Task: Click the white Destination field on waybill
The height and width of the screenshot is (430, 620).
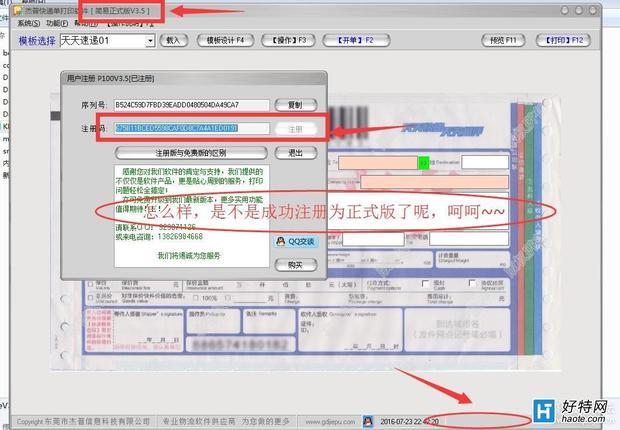Action: tap(485, 162)
